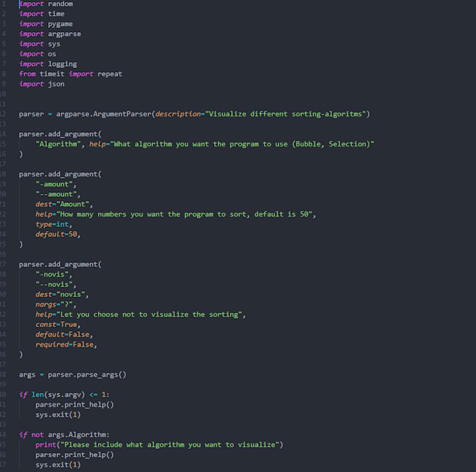
Task: Click the word 'random' in the first import
Action: (60, 4)
